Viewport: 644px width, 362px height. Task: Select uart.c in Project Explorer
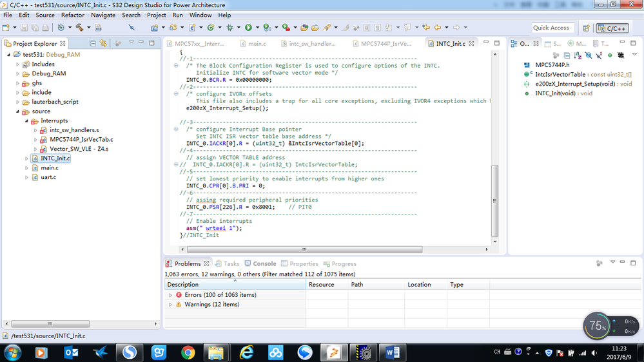click(48, 177)
